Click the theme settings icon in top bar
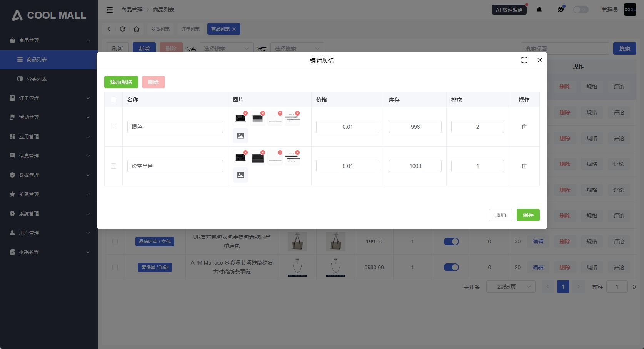644x349 pixels. coord(561,9)
